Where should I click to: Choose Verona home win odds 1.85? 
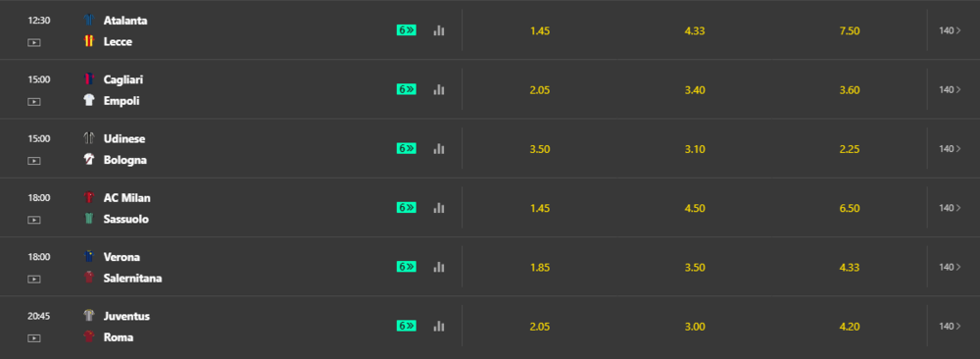[x=539, y=267]
